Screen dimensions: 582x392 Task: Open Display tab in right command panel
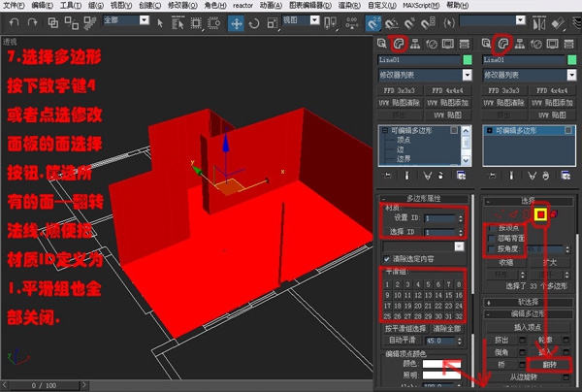point(552,44)
